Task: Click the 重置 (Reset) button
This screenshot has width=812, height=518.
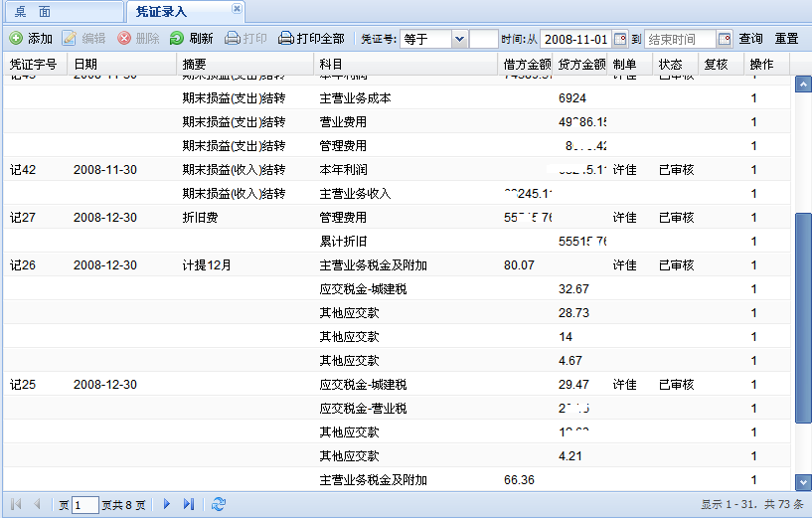Action: (x=786, y=39)
